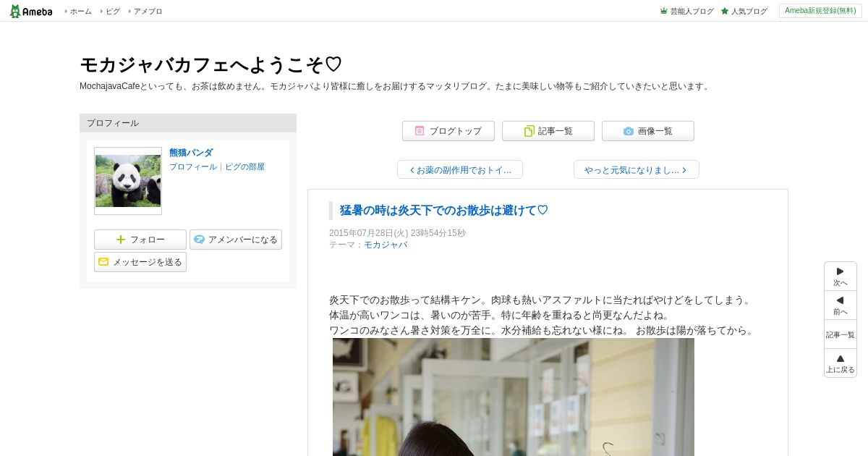Open the 画像一覧 tab
Viewport: 868px width, 456px height.
(x=648, y=131)
